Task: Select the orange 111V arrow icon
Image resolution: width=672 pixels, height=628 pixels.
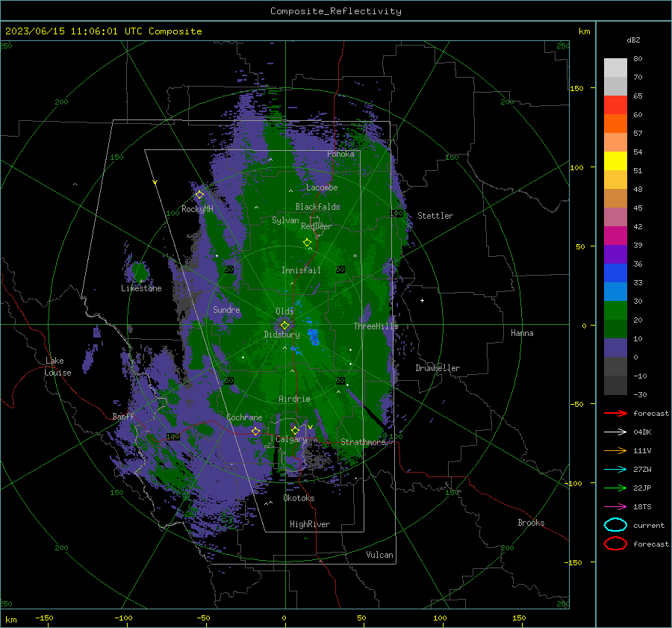Action: click(615, 450)
